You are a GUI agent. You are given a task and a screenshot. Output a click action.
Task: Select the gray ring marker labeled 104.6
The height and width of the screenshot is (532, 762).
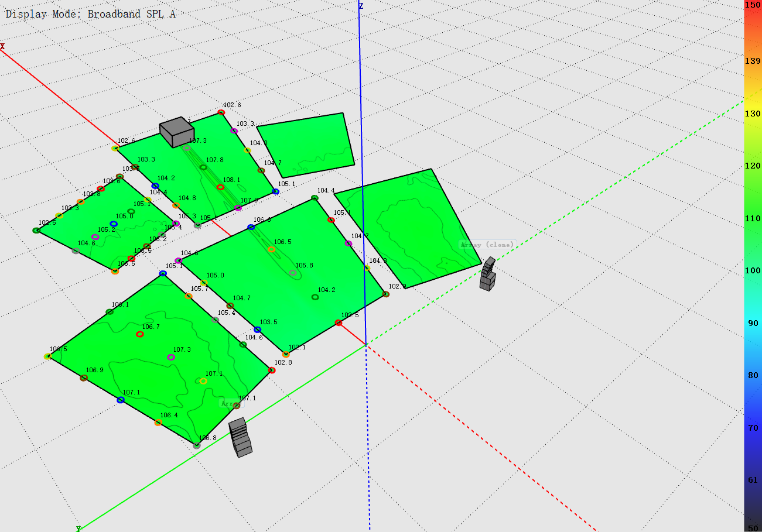click(75, 250)
